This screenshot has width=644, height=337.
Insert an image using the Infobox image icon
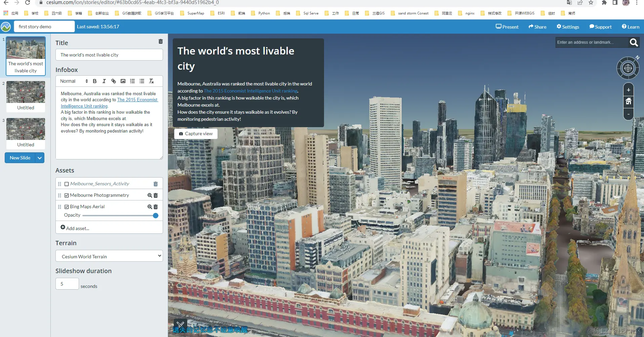click(x=123, y=81)
